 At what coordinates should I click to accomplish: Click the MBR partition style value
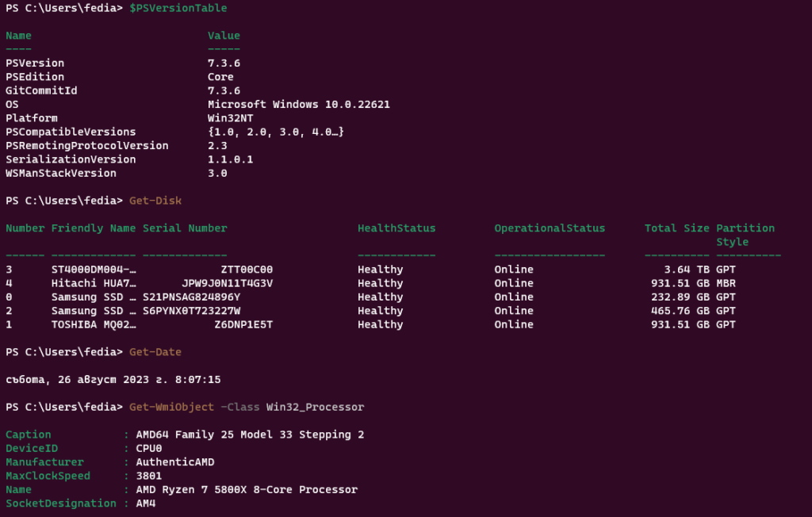point(726,283)
